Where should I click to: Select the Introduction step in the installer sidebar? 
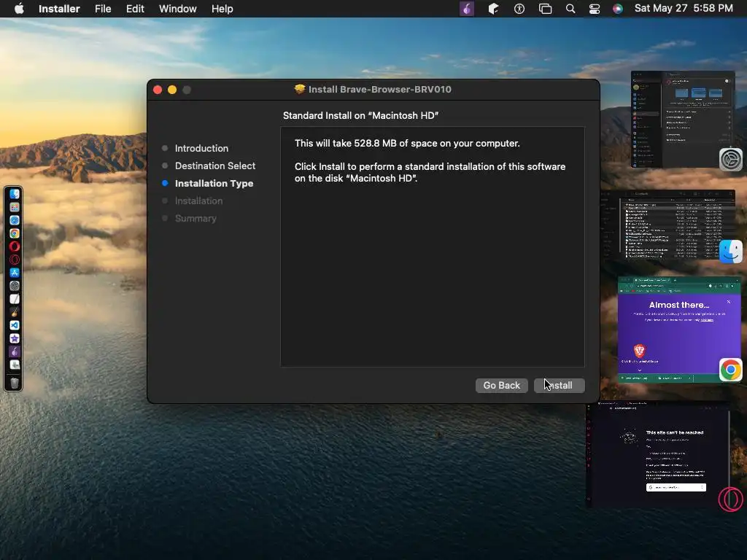pos(201,148)
